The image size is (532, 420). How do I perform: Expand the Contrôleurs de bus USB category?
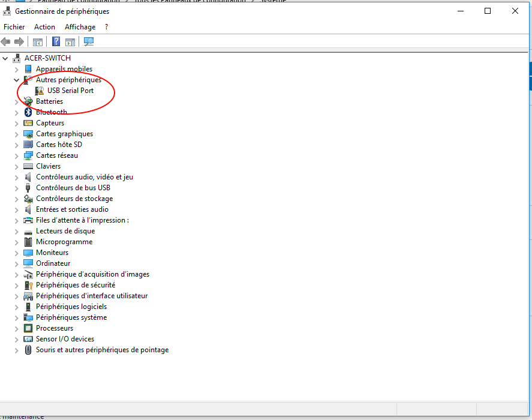(17, 188)
